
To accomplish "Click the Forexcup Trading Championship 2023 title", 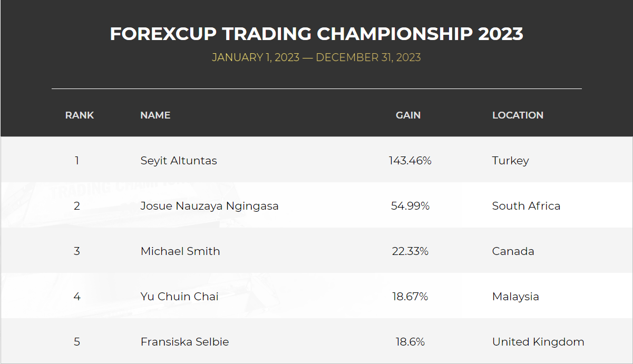I will click(x=316, y=34).
